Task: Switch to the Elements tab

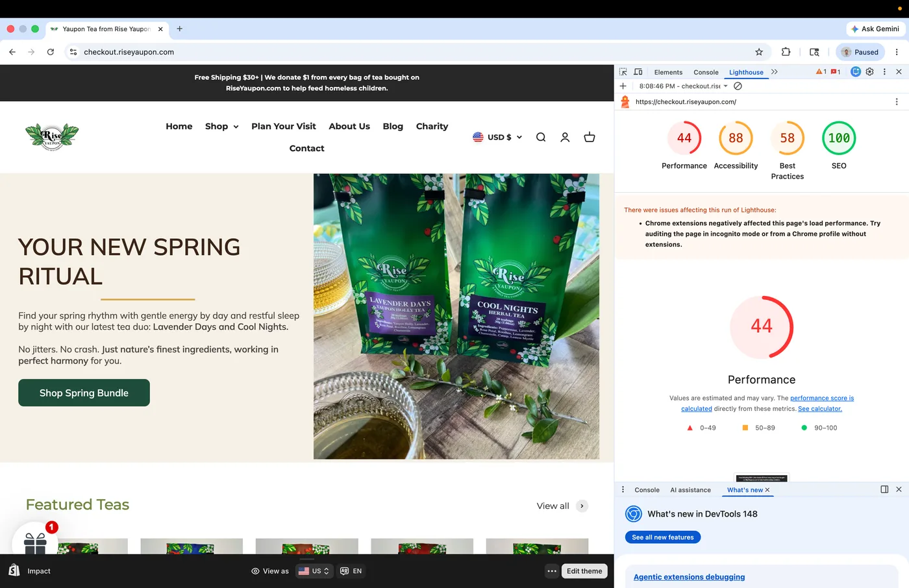Action: coord(668,72)
